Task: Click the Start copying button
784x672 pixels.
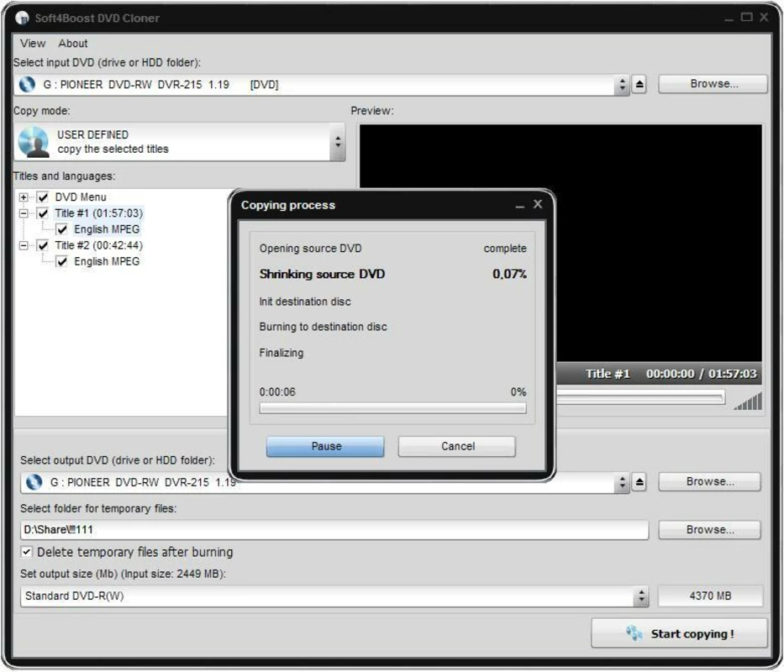Action: (679, 633)
